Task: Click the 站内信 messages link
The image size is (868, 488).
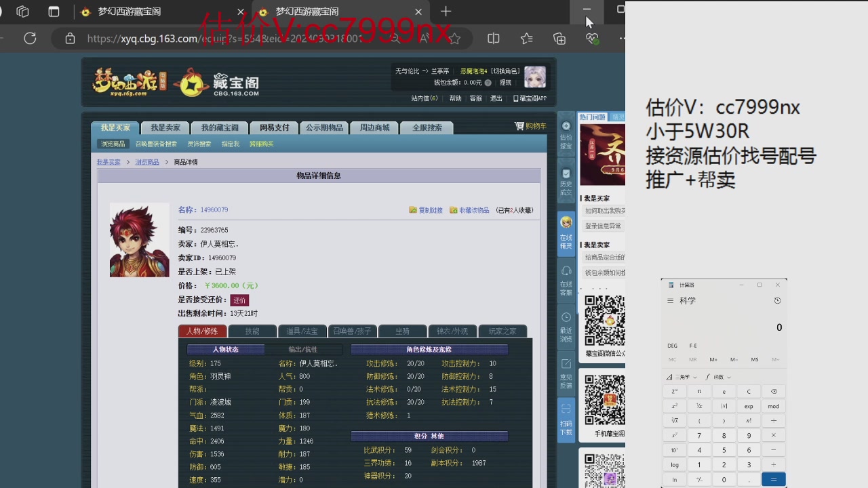Action: 425,98
